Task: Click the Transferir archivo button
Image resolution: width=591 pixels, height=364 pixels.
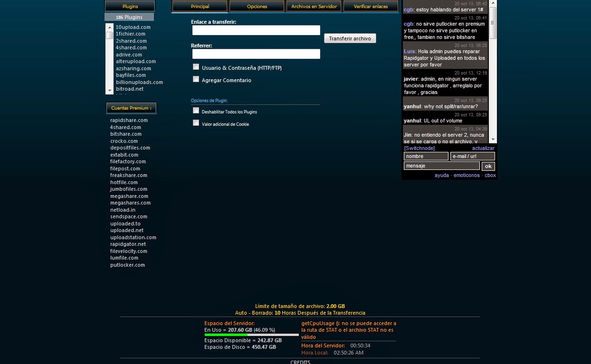Action: [350, 38]
